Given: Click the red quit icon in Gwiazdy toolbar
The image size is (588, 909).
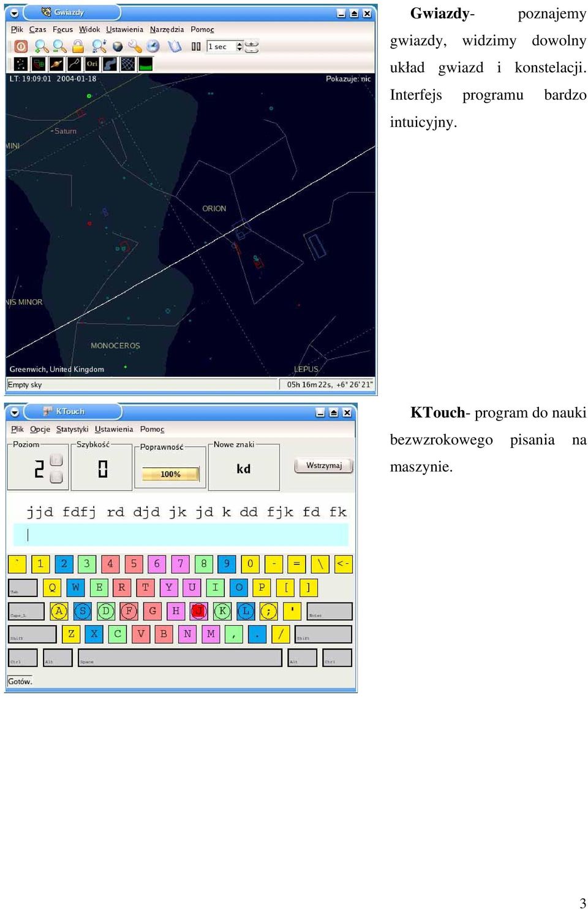Looking at the screenshot, I should click(x=21, y=46).
